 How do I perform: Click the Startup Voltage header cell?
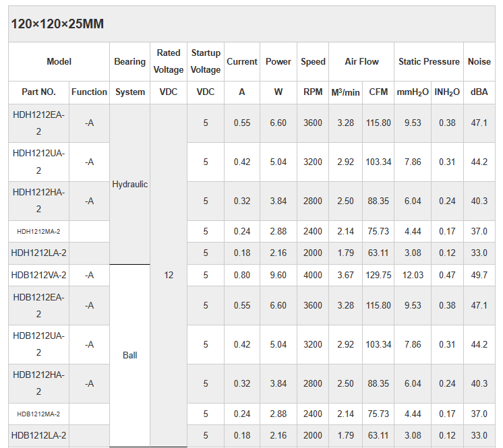(x=206, y=61)
